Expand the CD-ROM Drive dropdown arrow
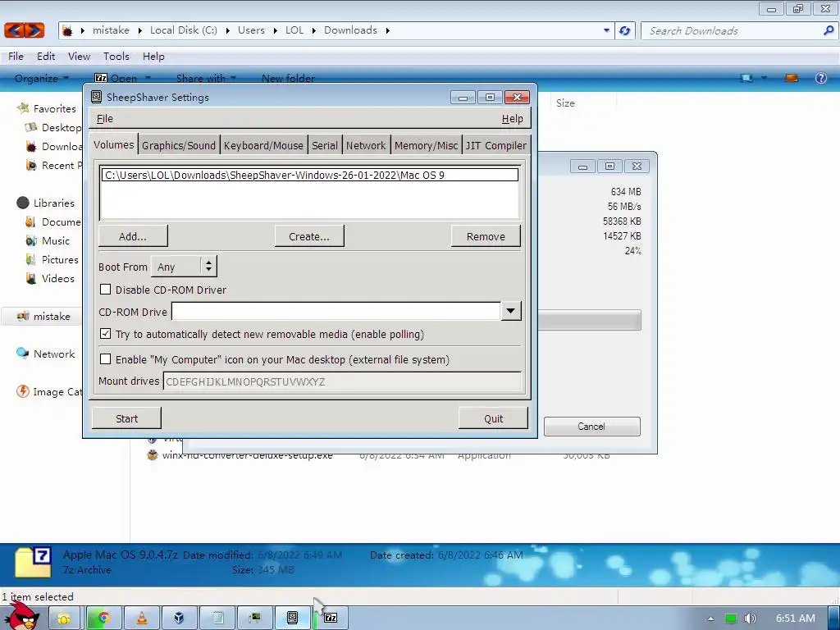 [x=510, y=311]
